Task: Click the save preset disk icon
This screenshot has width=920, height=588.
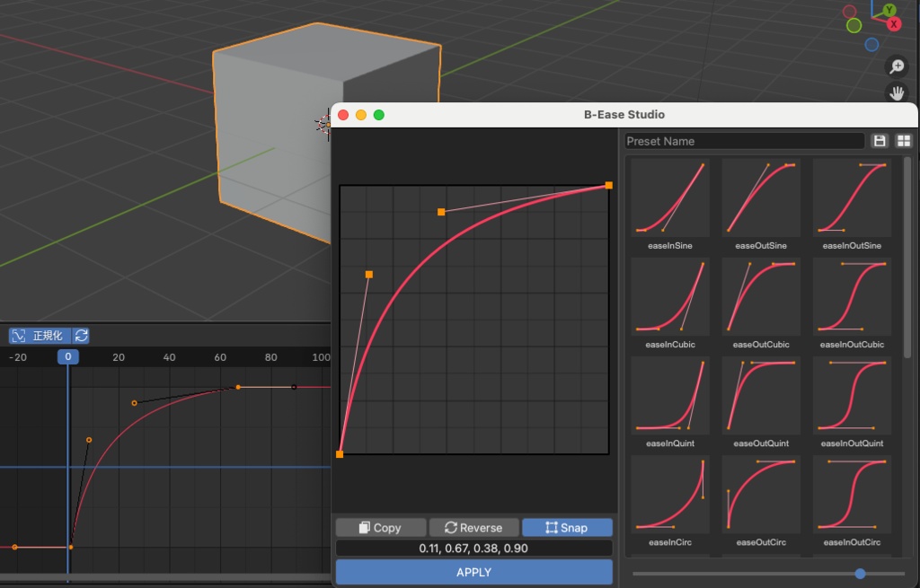Action: pyautogui.click(x=880, y=141)
